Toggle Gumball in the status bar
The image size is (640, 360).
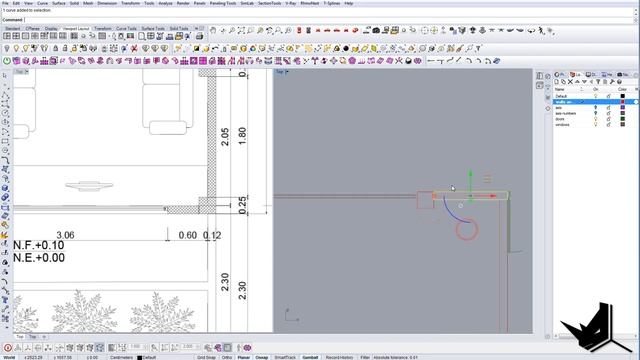coord(310,358)
